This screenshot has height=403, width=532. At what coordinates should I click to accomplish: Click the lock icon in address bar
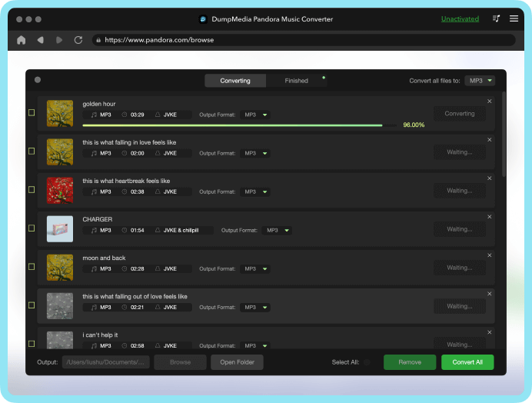(98, 40)
